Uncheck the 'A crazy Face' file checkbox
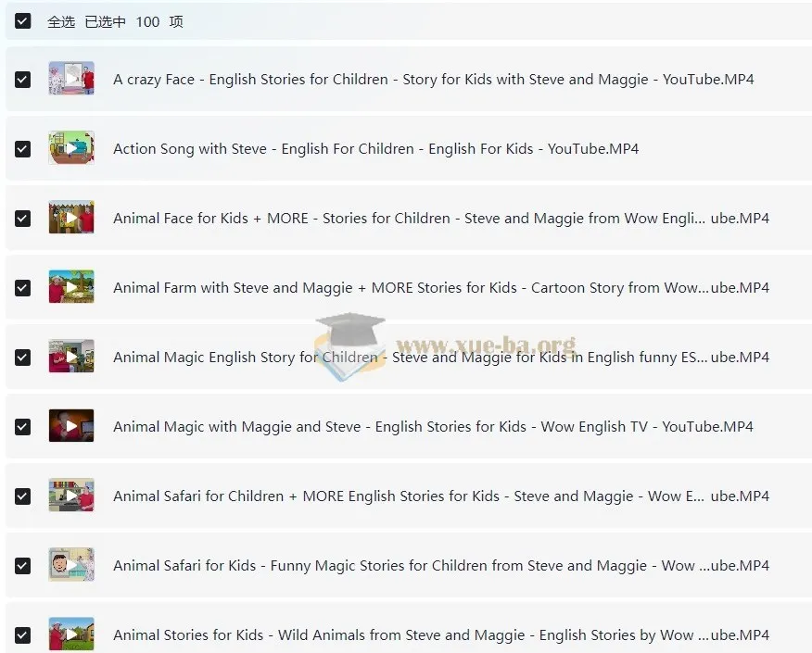This screenshot has height=653, width=812. [23, 80]
